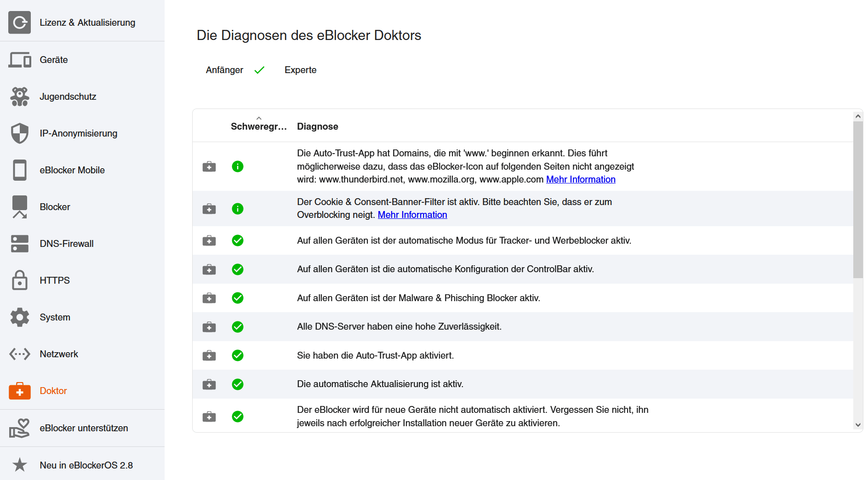Click medkit icon in Malware & Phisching row
The height and width of the screenshot is (480, 868).
pyautogui.click(x=209, y=298)
